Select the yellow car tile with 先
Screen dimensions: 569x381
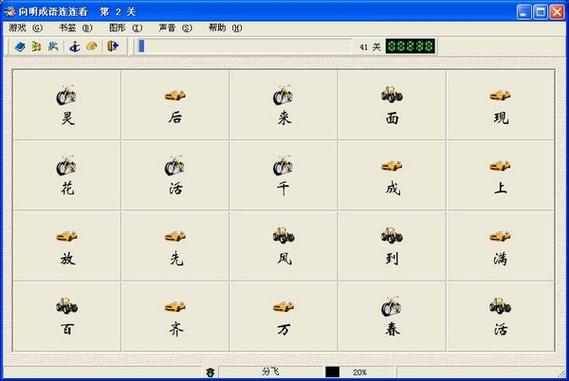[x=175, y=246]
